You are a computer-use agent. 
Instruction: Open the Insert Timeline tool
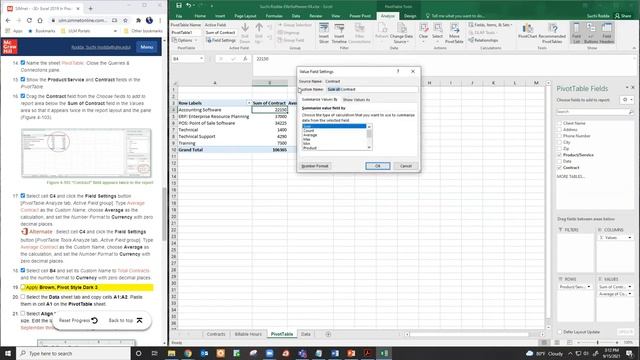339,33
